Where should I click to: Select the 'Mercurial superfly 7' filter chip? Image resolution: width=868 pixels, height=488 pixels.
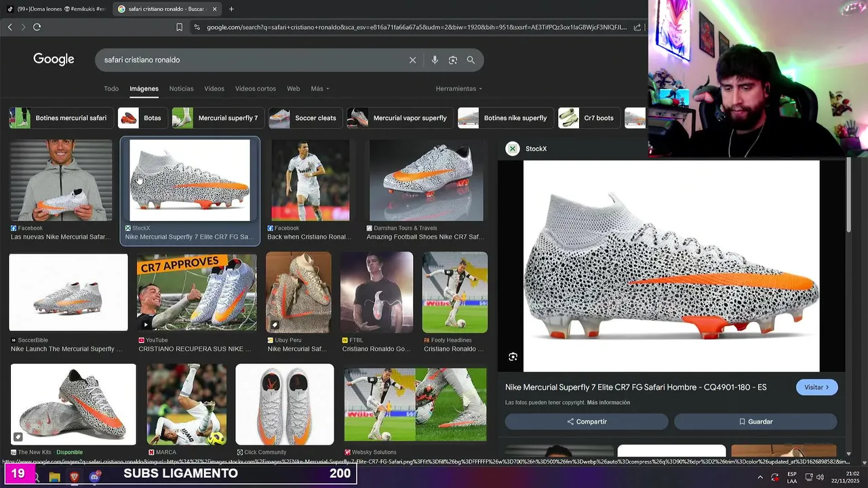click(218, 118)
